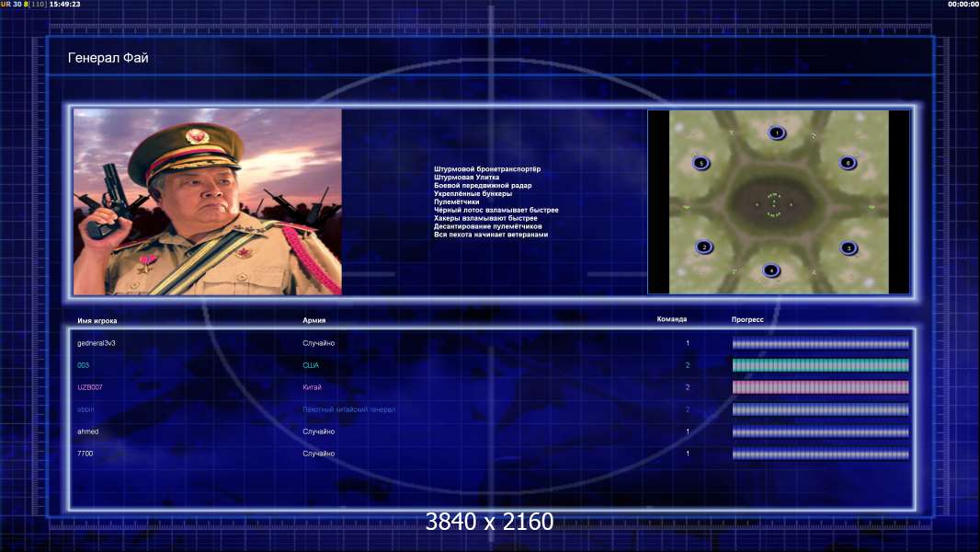Click 'Штурмовая Улитка' bonus line
Image resolution: width=980 pixels, height=552 pixels.
(x=466, y=177)
